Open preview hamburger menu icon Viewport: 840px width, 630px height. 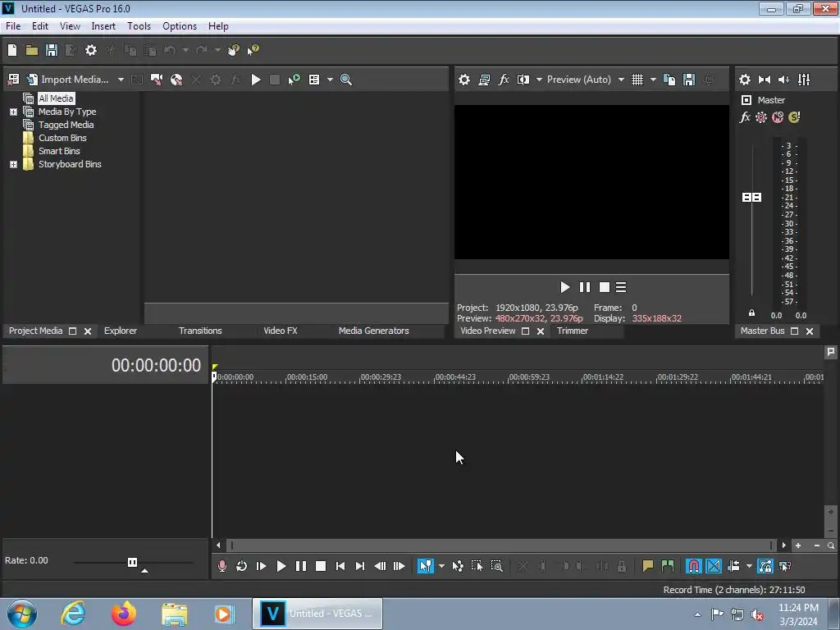[621, 288]
